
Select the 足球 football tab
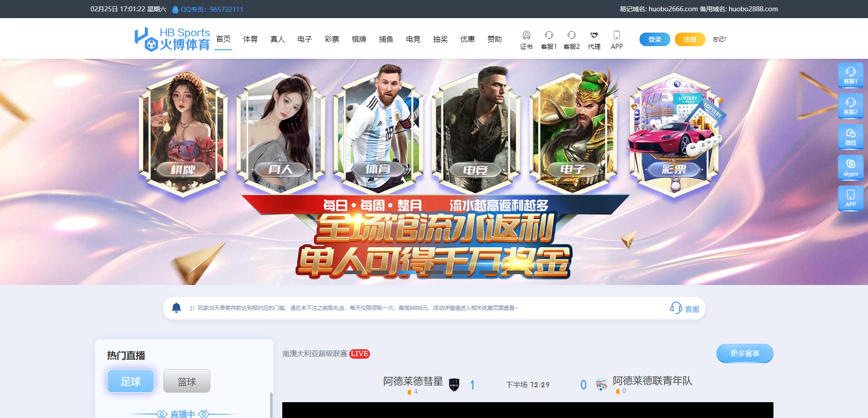tap(131, 381)
